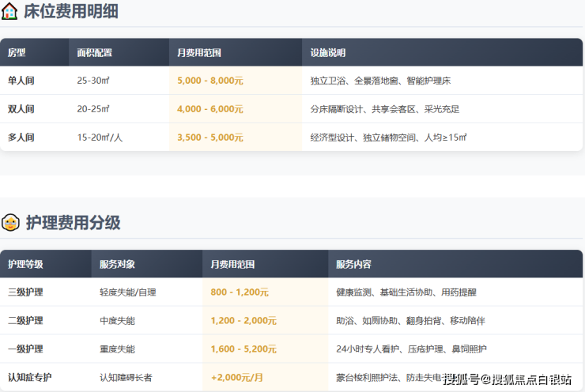The image size is (585, 392).
Task: Click the 三级护理 row label
Action: 25,292
